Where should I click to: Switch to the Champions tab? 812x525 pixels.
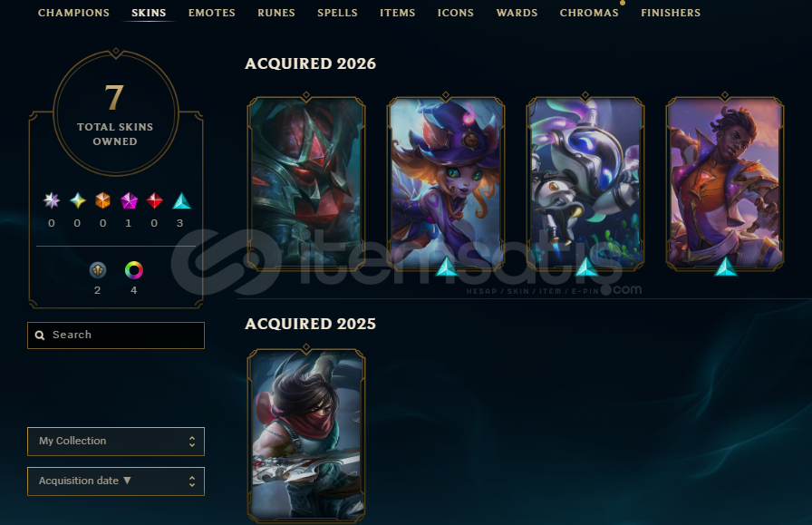coord(73,13)
